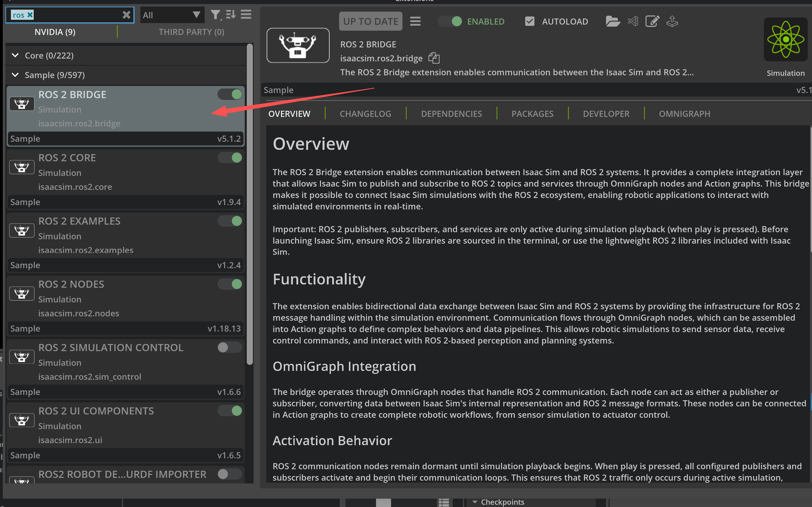Viewport: 812px width, 507px height.
Task: Click the UP TO DATE button
Action: pos(371,22)
